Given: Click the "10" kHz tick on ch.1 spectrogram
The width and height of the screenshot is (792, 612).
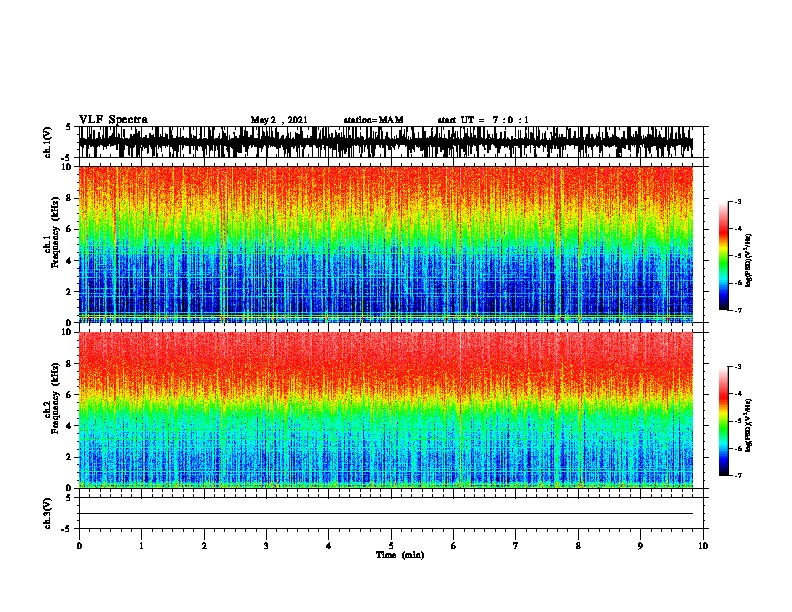Looking at the screenshot, I should (x=67, y=167).
